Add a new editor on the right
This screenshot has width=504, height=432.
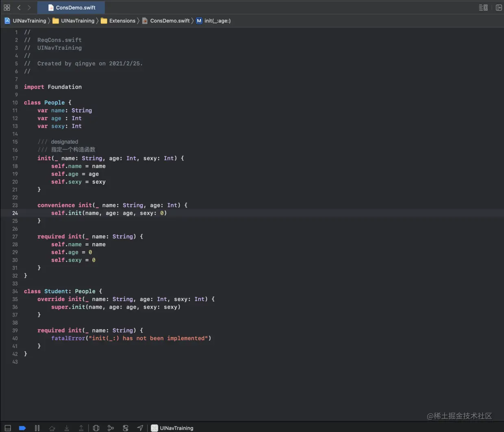[x=499, y=7]
